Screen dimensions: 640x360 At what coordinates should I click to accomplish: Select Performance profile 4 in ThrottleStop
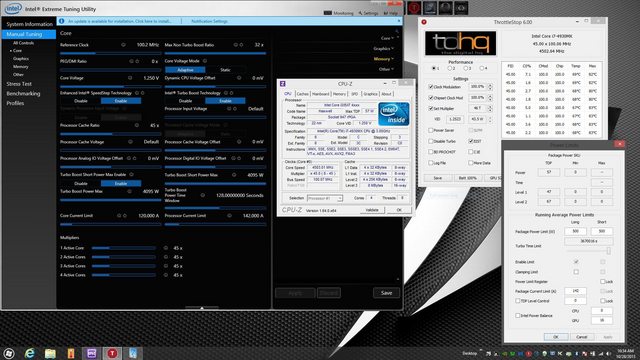point(482,68)
